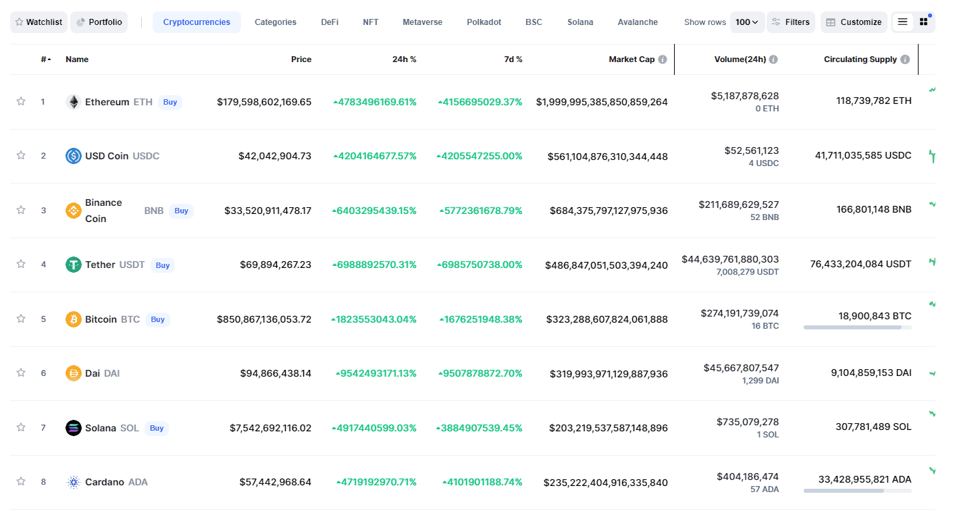Click the Solana logo icon
This screenshot has width=980, height=511.
pyautogui.click(x=74, y=428)
